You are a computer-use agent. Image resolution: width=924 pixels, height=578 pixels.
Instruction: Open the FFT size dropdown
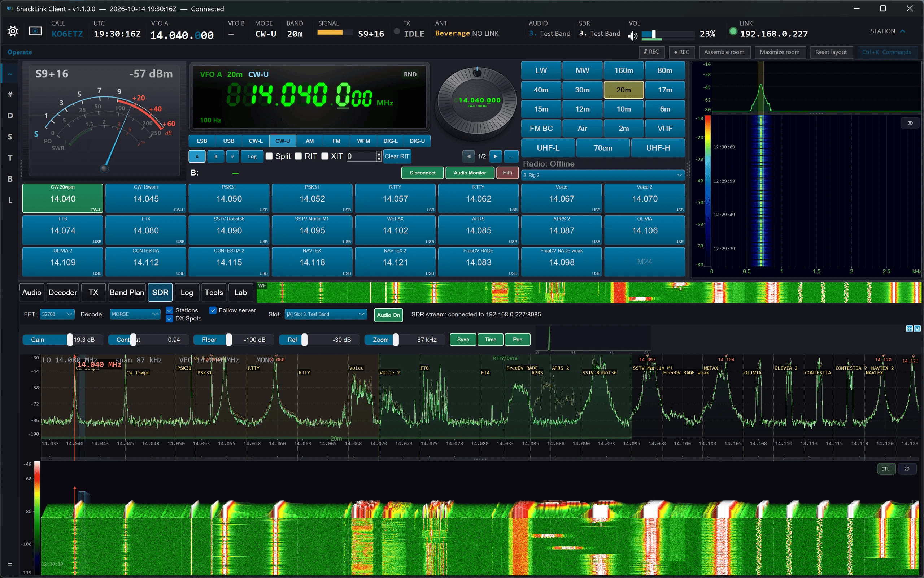coord(57,314)
